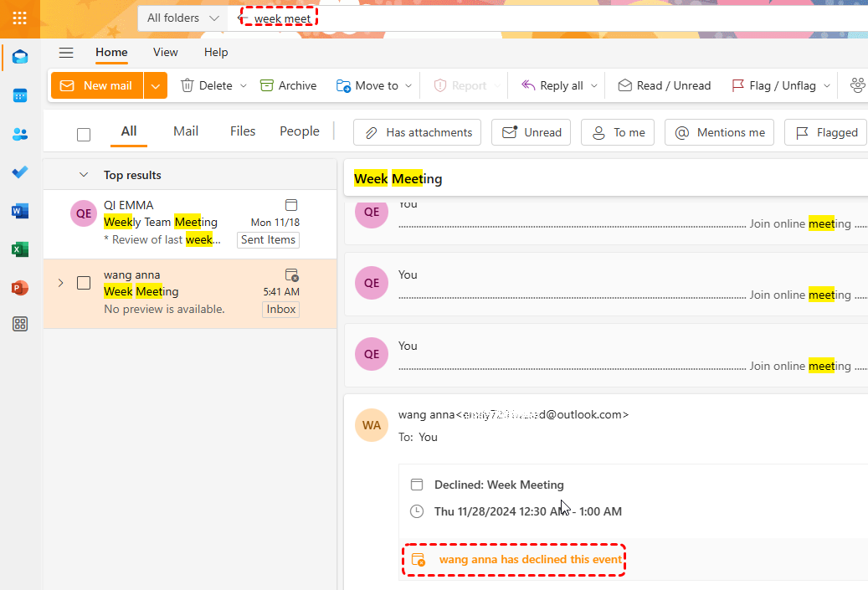Filter results by Has attachments
The width and height of the screenshot is (868, 590).
coord(417,132)
